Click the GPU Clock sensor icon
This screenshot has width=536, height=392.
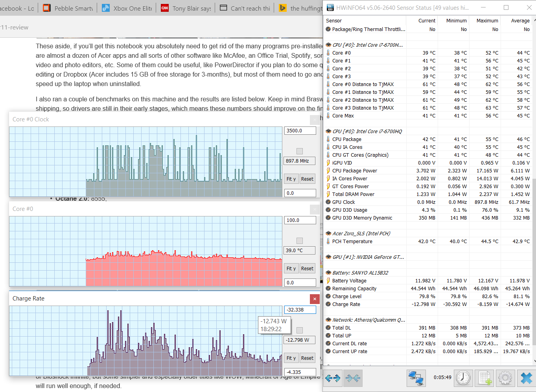click(328, 202)
